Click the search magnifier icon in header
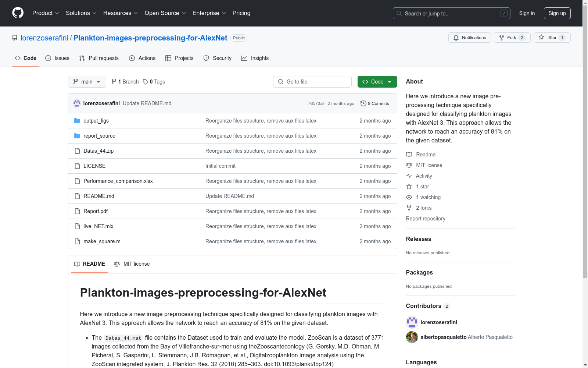588x368 pixels. [x=399, y=13]
